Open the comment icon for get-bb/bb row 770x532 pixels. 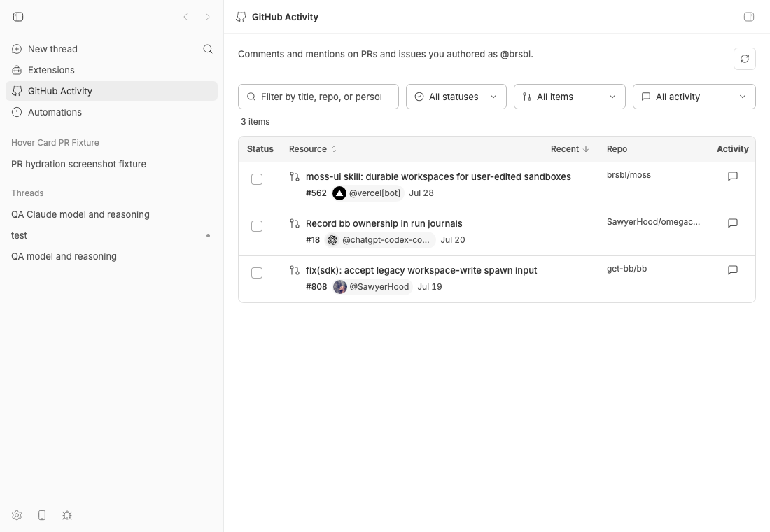[x=733, y=270]
